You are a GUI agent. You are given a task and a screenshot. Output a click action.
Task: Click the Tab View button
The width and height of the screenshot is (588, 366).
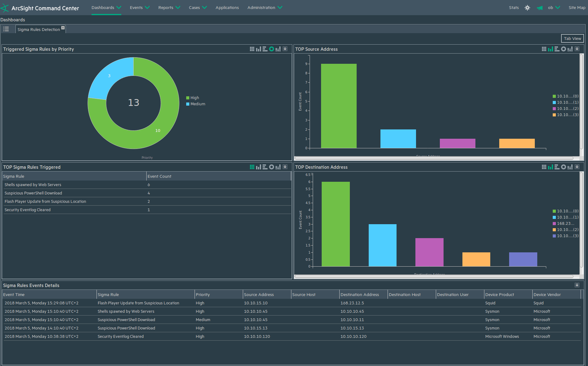(x=572, y=38)
